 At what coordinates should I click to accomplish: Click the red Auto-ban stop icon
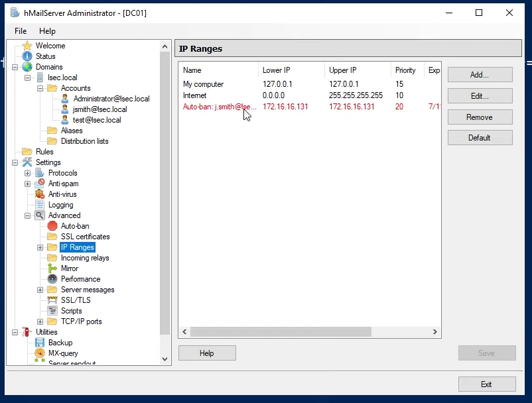[52, 226]
